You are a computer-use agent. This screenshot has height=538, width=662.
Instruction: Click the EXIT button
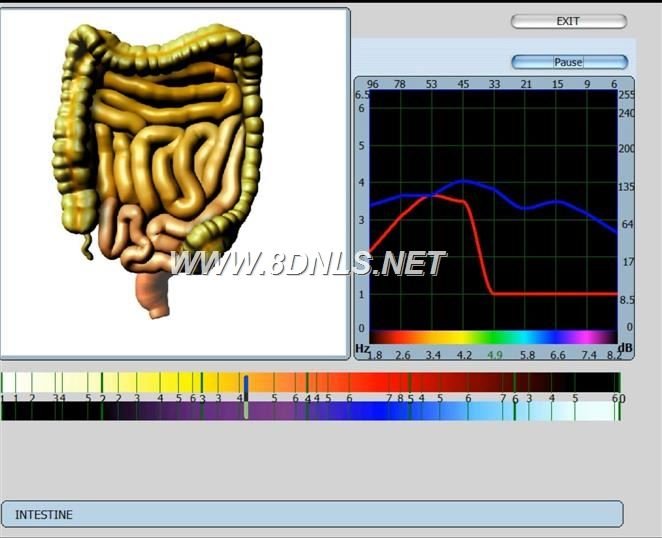568,21
